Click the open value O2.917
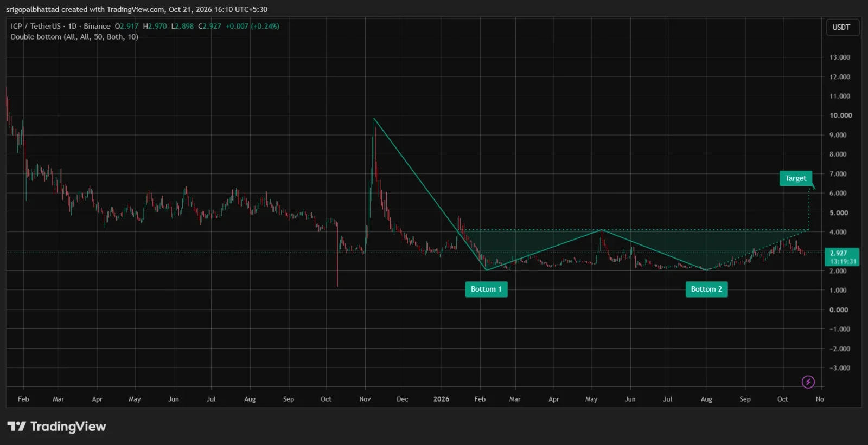Image resolution: width=868 pixels, height=445 pixels. (x=126, y=26)
